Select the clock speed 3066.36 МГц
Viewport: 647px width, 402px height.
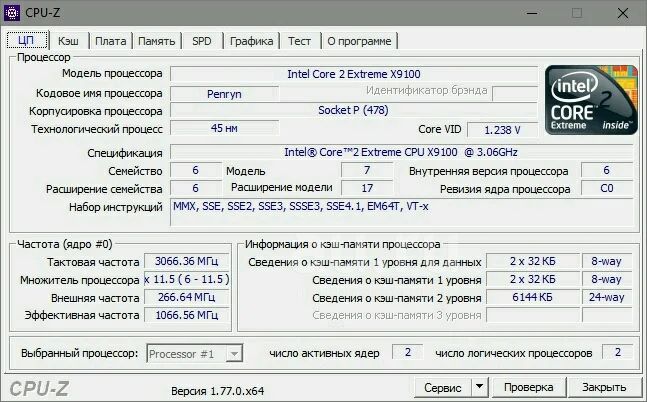[x=187, y=261]
